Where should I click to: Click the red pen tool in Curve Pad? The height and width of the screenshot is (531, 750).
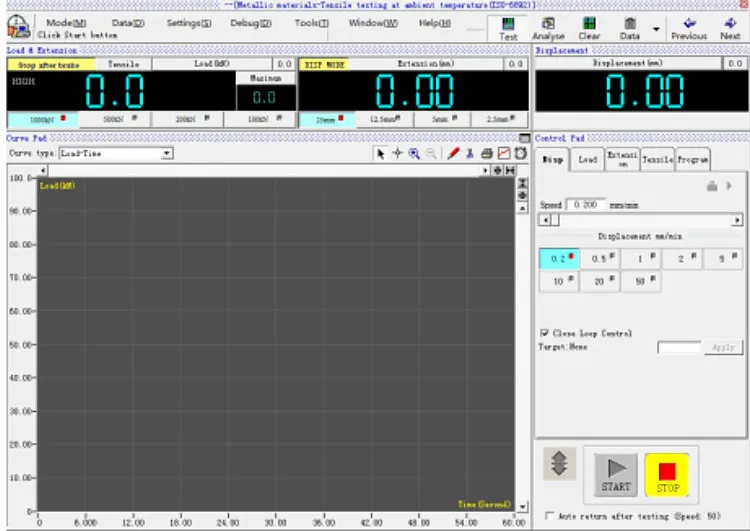453,154
